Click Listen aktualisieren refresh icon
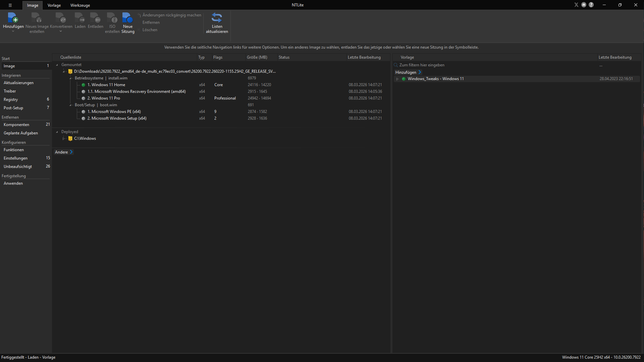The width and height of the screenshot is (644, 362). (217, 18)
